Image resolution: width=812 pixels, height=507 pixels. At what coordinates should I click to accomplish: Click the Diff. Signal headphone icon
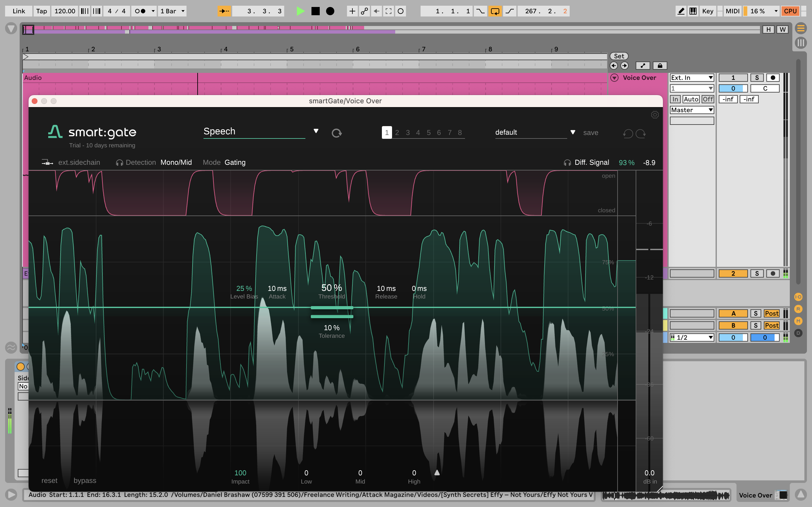pos(567,163)
